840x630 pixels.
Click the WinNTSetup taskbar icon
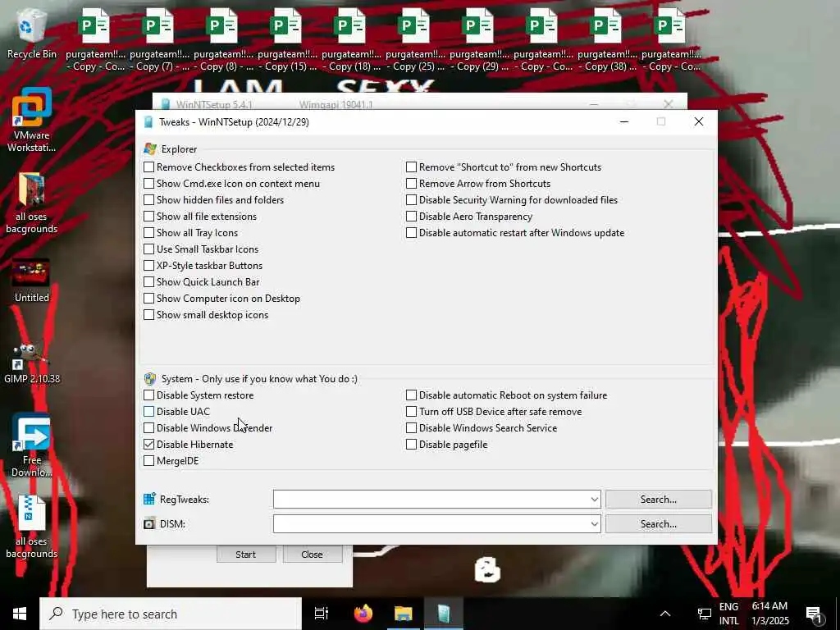point(444,614)
